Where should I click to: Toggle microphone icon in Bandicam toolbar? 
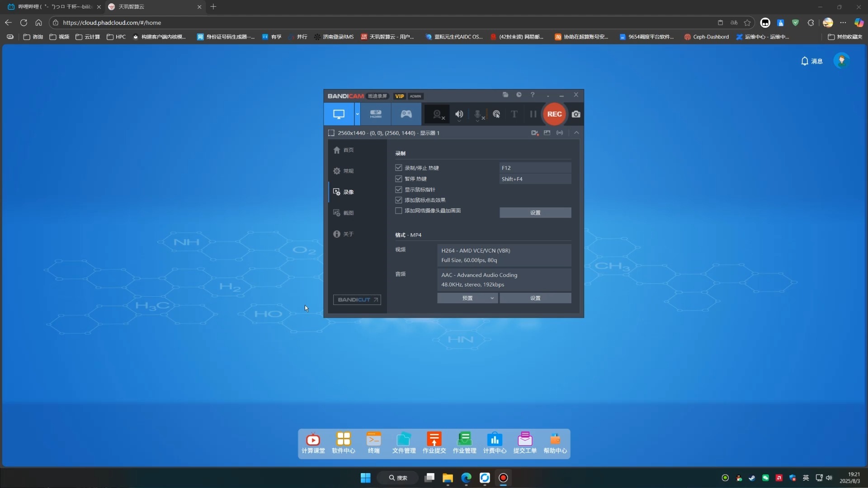coord(478,115)
